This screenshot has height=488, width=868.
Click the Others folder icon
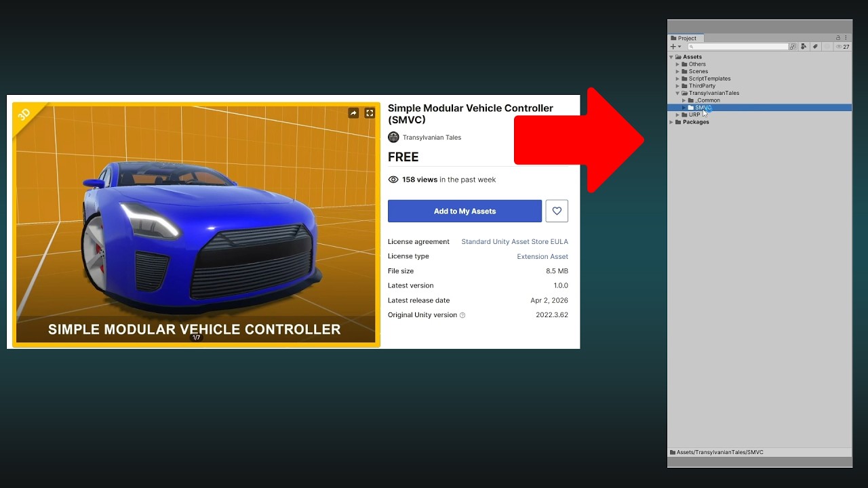(684, 64)
